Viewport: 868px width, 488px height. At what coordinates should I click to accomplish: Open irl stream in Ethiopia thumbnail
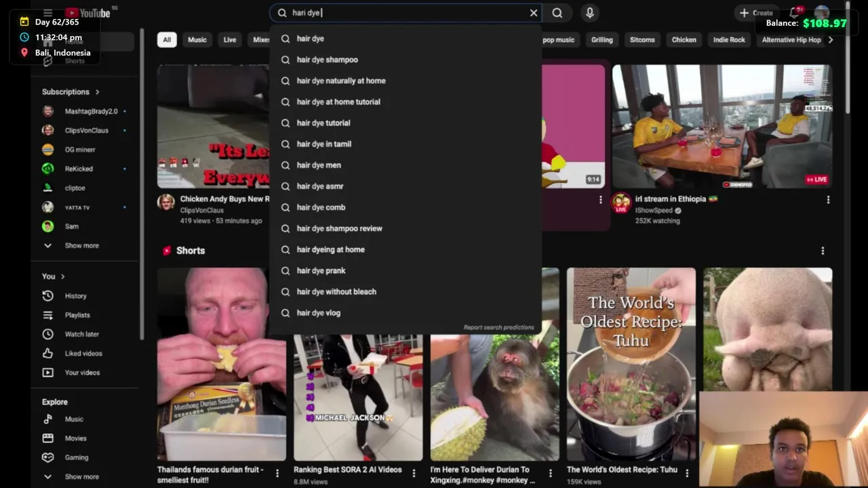(x=722, y=126)
